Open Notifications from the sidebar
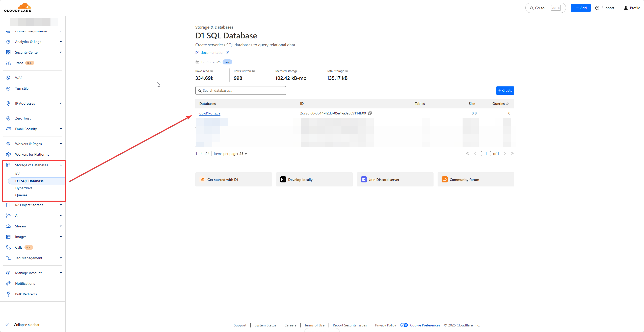644x332 pixels. 25,283
